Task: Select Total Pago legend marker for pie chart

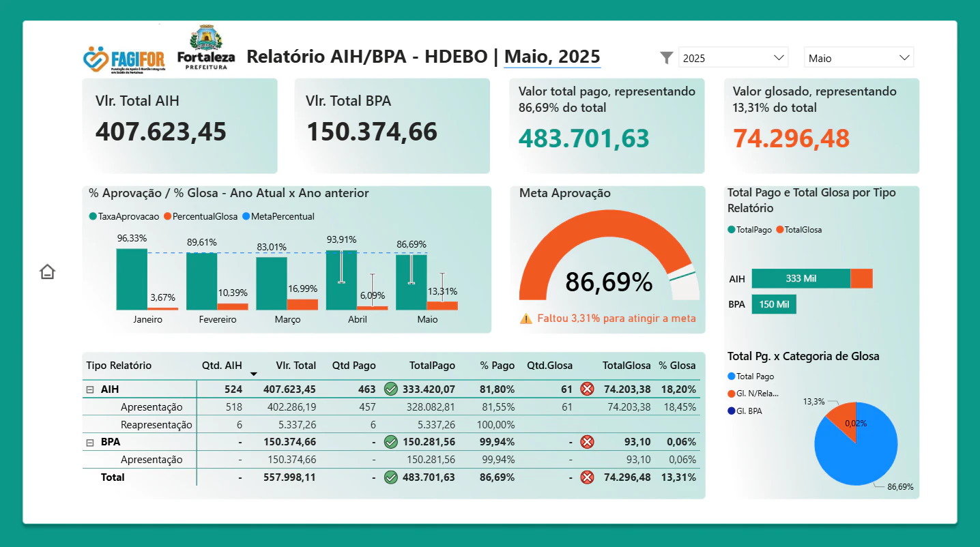Action: [x=732, y=376]
